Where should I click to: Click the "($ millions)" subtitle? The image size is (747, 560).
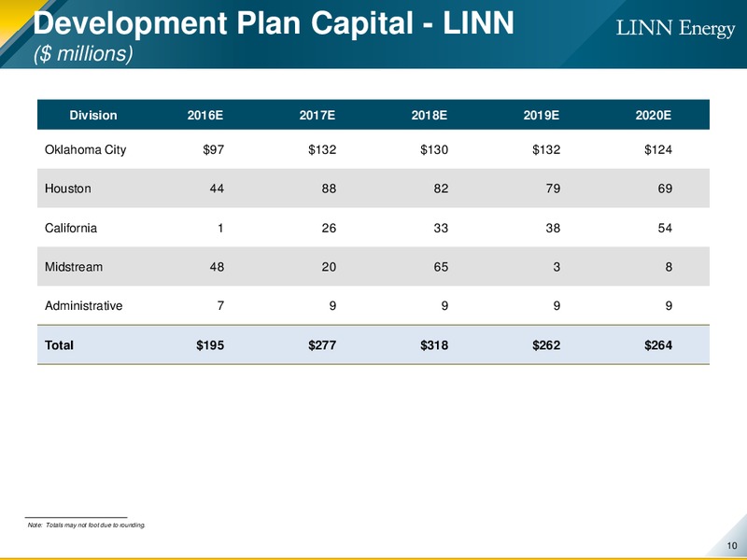[83, 53]
